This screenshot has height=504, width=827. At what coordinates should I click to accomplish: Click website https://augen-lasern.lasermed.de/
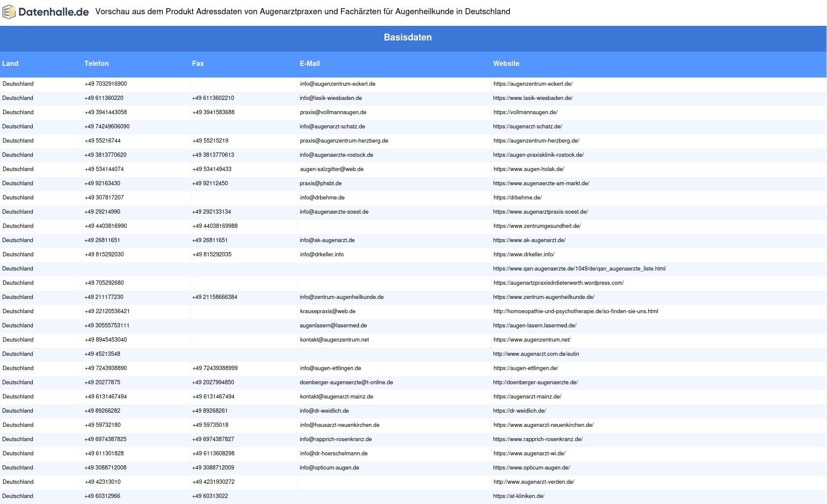[x=535, y=326]
